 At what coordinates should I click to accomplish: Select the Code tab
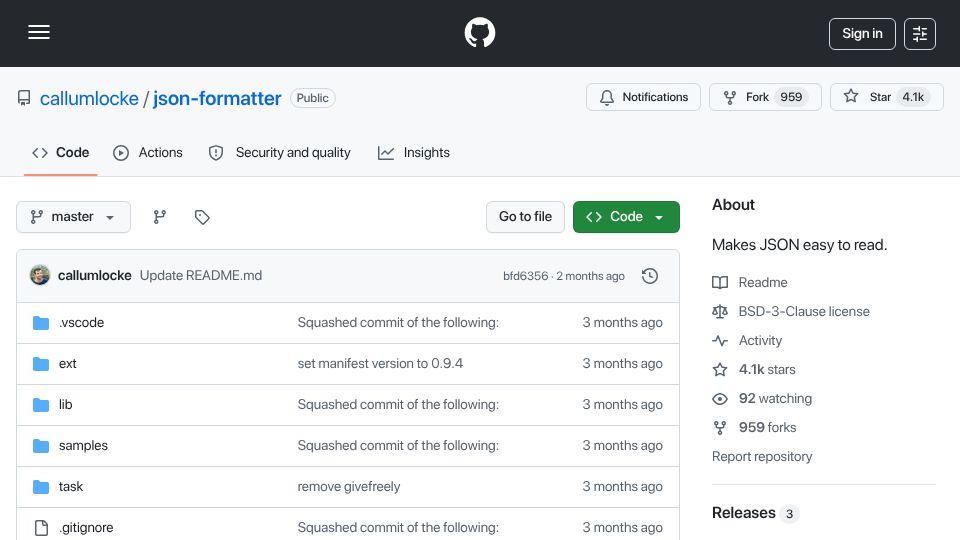61,152
